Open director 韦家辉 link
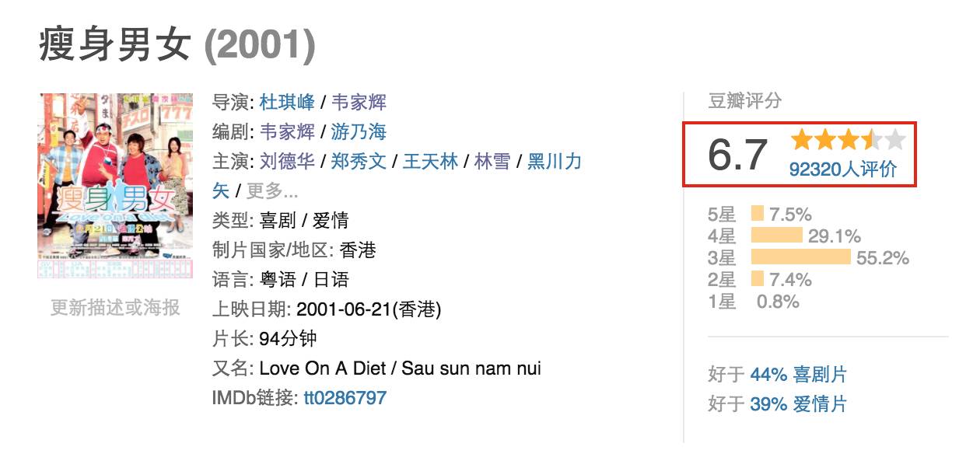The width and height of the screenshot is (980, 468). [x=359, y=102]
